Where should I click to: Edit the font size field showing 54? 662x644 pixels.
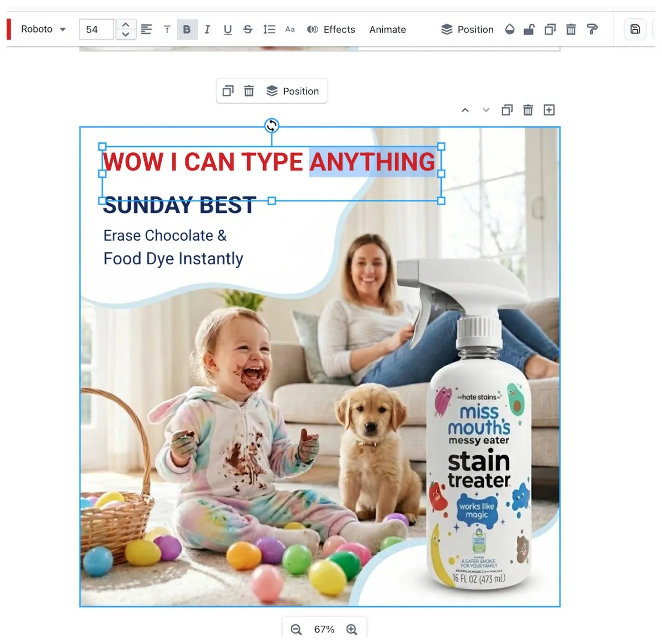(96, 29)
